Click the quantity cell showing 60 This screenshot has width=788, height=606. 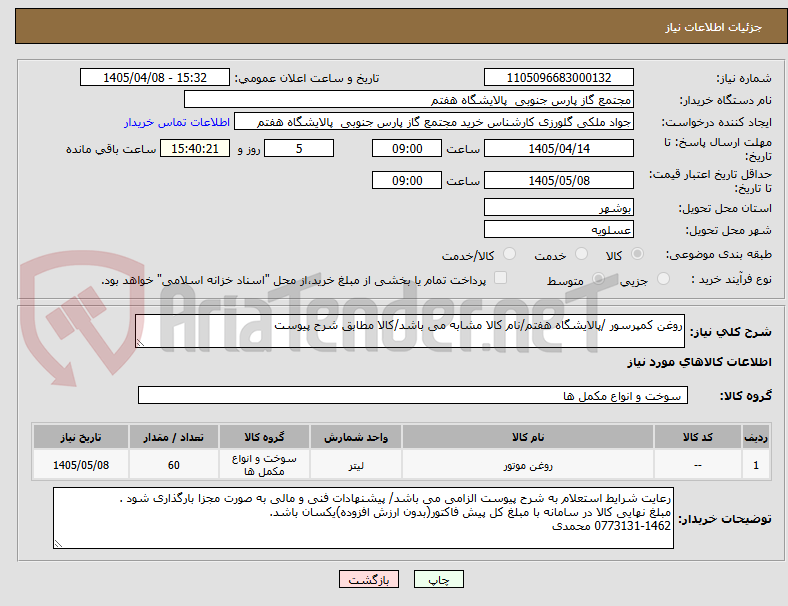click(x=173, y=465)
